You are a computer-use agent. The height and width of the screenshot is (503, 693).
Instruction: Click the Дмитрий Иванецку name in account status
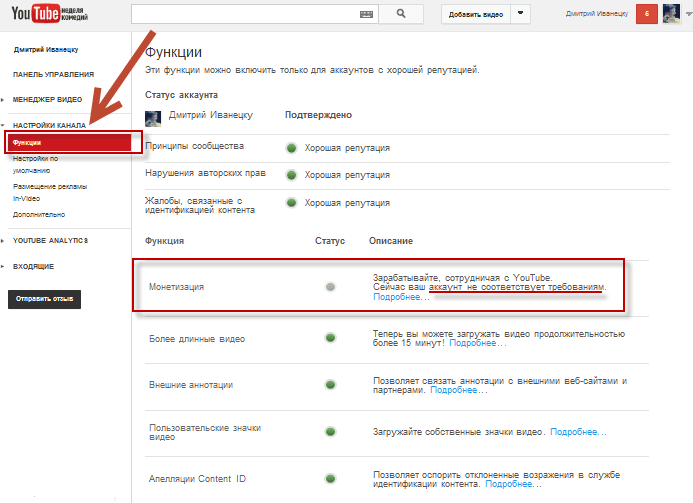[211, 115]
